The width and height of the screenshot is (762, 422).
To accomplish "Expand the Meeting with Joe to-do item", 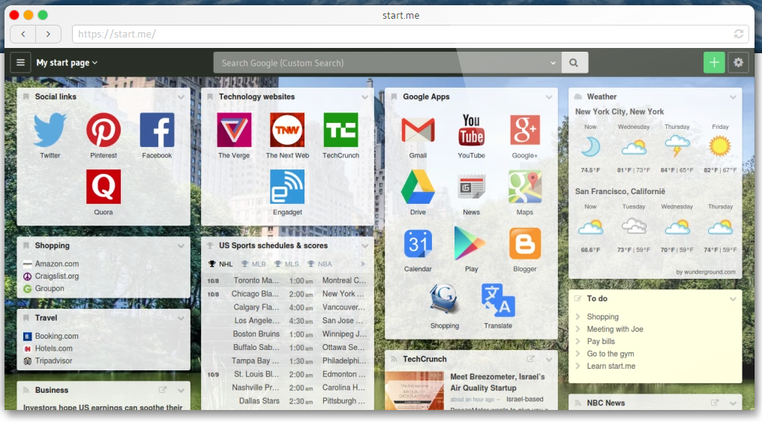I will pos(578,329).
